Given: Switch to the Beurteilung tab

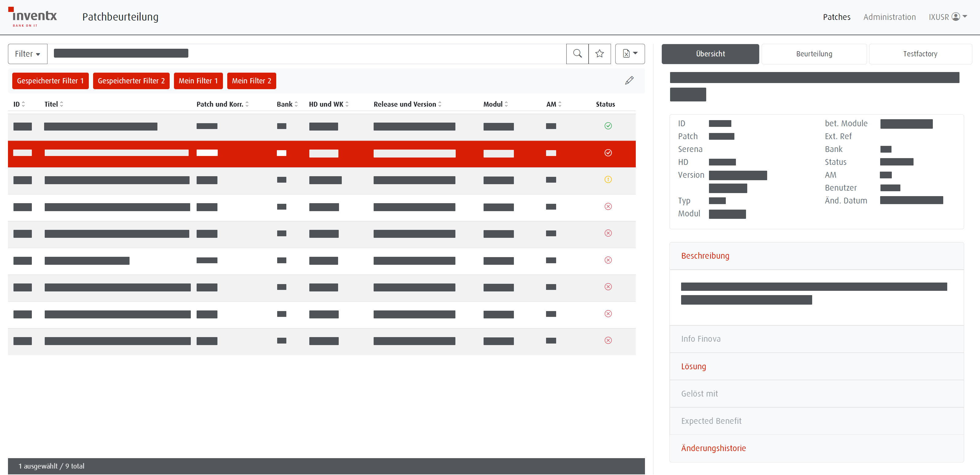Looking at the screenshot, I should (x=814, y=54).
